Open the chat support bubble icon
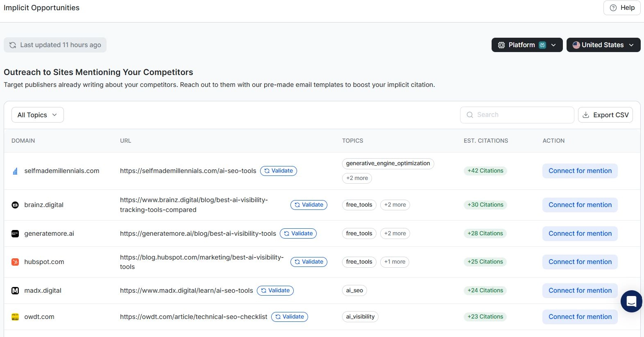644x337 pixels. coord(631,301)
